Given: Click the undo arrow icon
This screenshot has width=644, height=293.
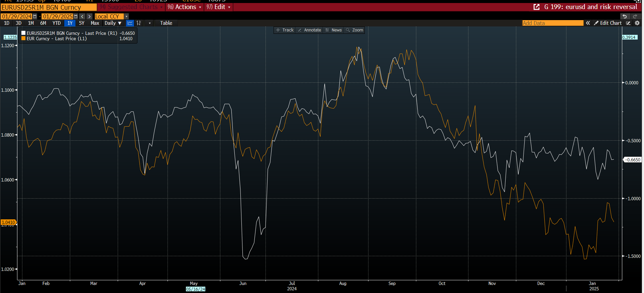Looking at the screenshot, I should pyautogui.click(x=624, y=16).
